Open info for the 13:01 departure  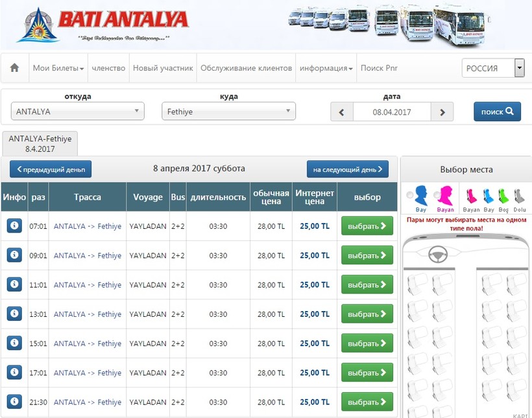click(14, 314)
